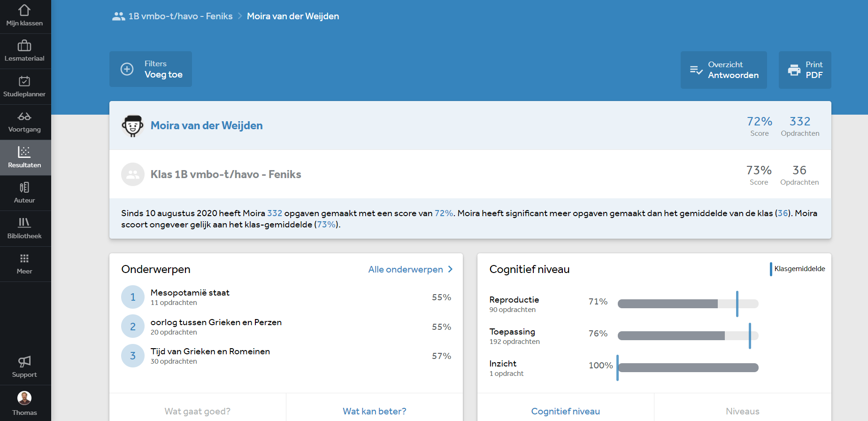Switch to Niveaus tab

click(x=743, y=411)
